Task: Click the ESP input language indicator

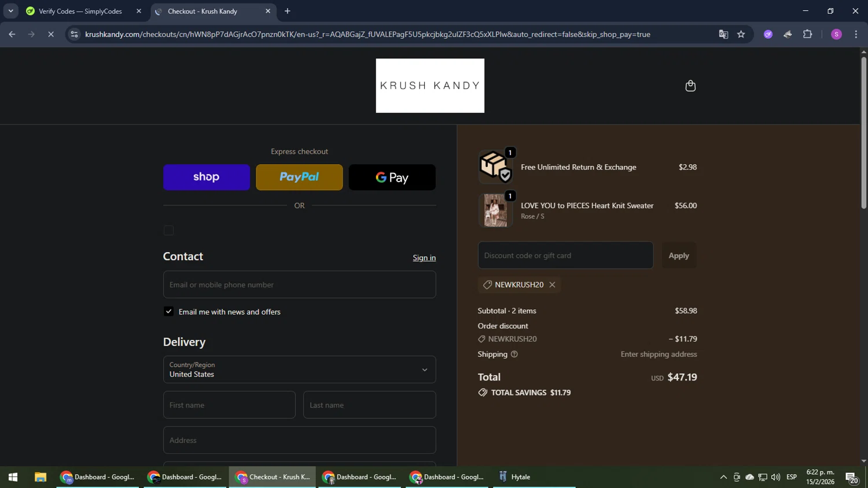Action: click(x=792, y=477)
